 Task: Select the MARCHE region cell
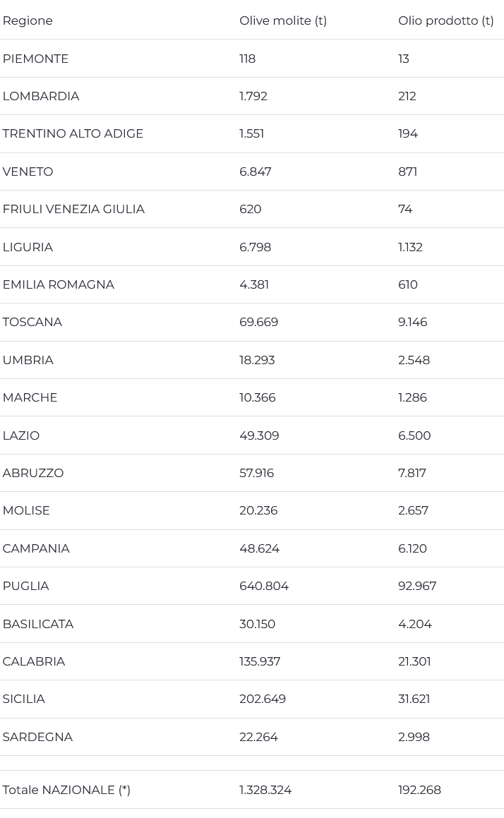30,397
